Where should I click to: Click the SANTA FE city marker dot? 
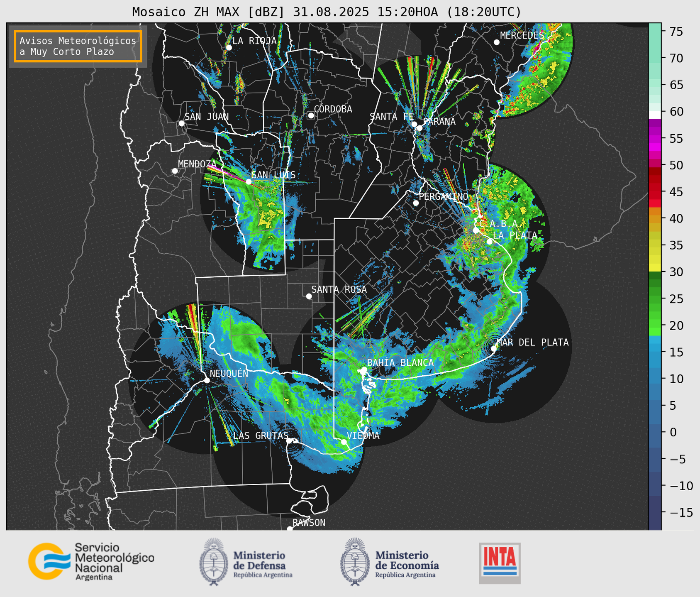point(414,124)
